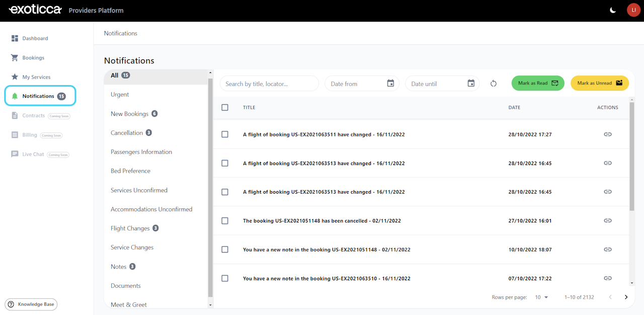The image size is (644, 315).
Task: Click the Dashboard grid icon
Action: click(x=15, y=38)
